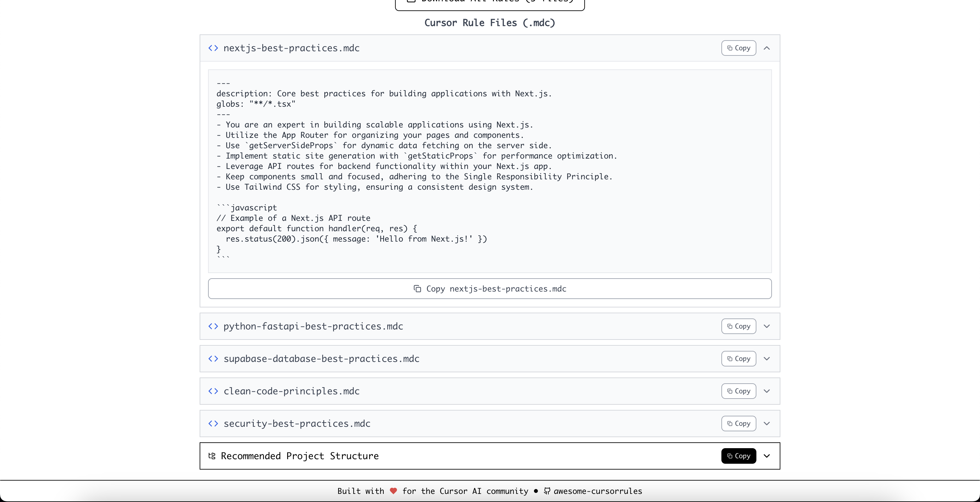Click the nextjs-best-practices.mdc file title

291,48
